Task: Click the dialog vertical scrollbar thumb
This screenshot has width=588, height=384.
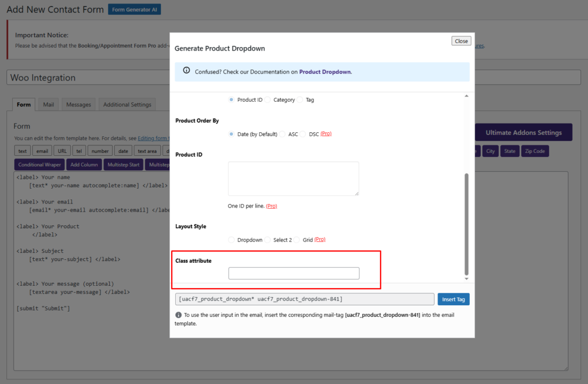Action: 466,224
